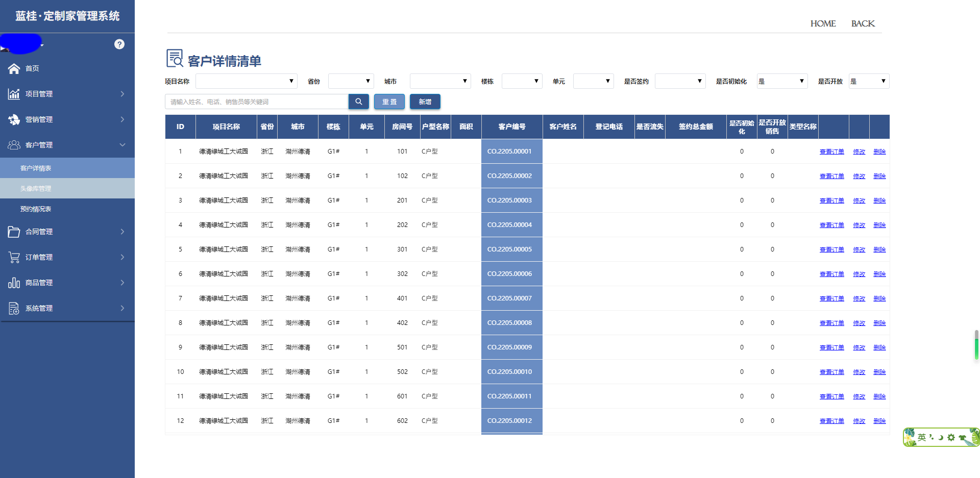Click the 客户编号 column header
This screenshot has width=980, height=478.
tap(512, 127)
